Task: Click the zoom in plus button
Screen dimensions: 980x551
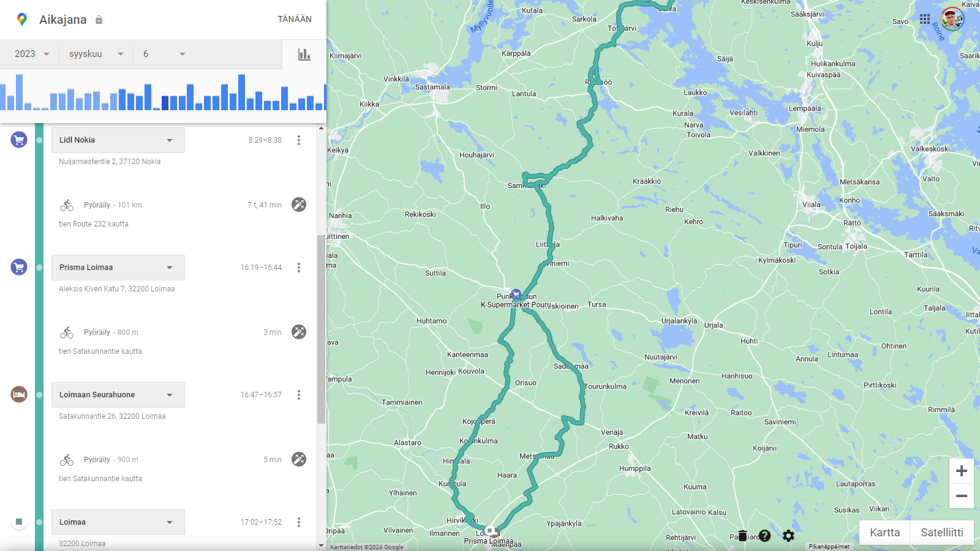Action: coord(961,471)
